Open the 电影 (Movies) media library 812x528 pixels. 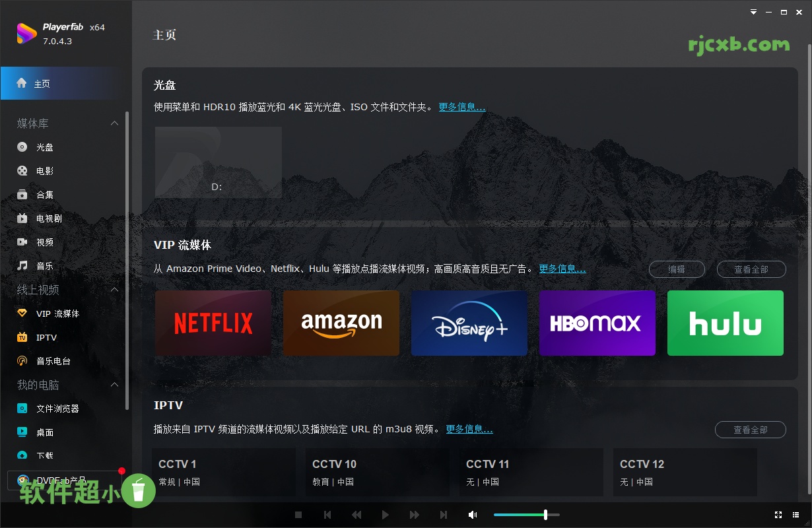(22, 170)
